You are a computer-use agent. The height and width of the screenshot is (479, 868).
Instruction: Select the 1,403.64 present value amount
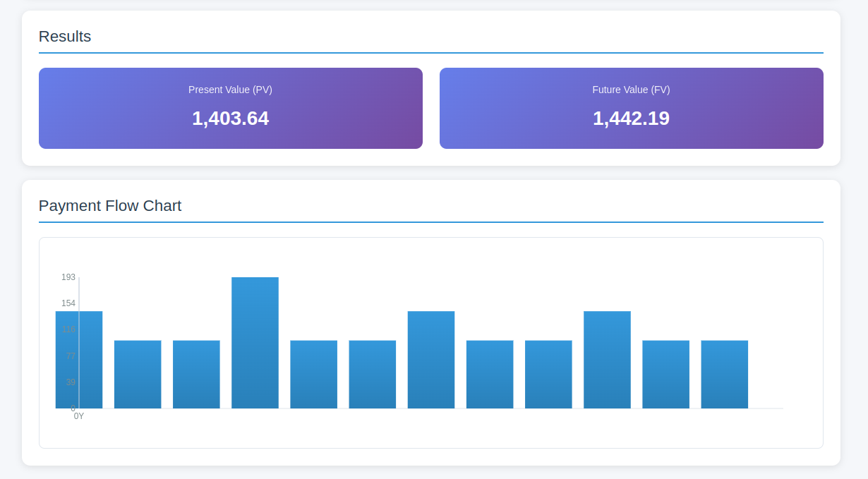(230, 119)
